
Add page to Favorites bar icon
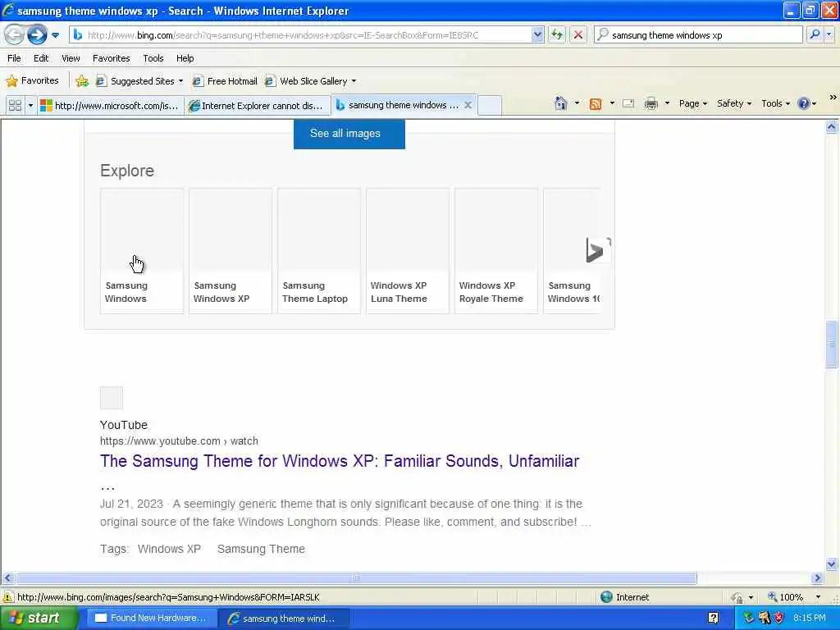click(x=82, y=81)
